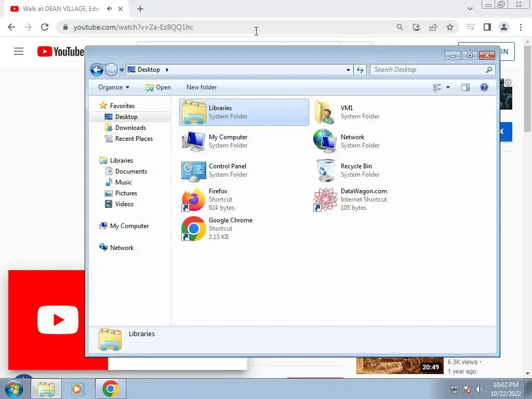Click Chrome share this page icon

pyautogui.click(x=433, y=27)
